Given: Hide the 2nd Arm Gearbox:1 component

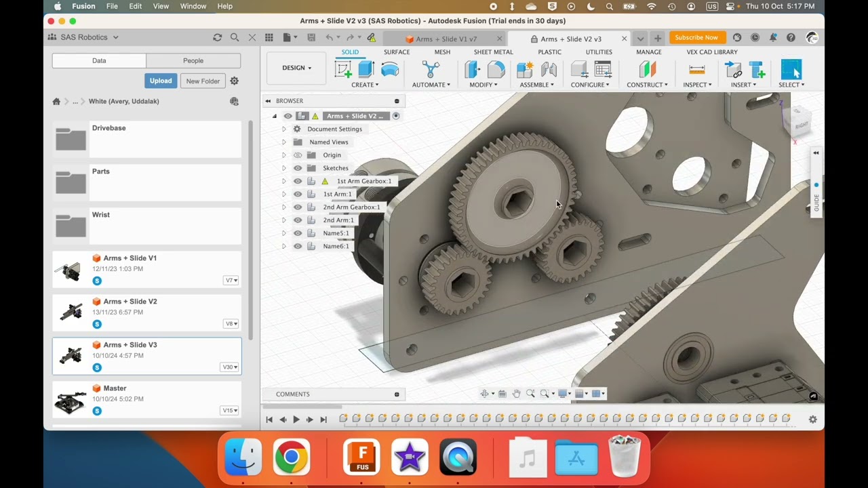Looking at the screenshot, I should point(298,207).
